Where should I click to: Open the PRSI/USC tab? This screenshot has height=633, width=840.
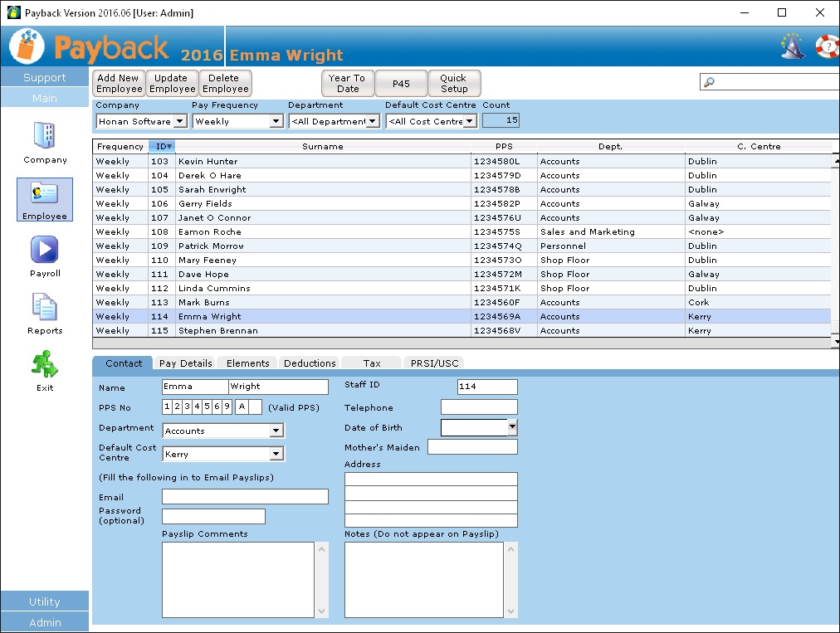point(433,363)
